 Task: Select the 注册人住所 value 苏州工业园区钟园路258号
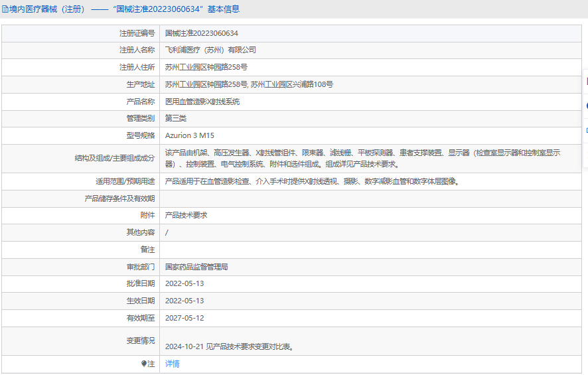tap(206, 68)
